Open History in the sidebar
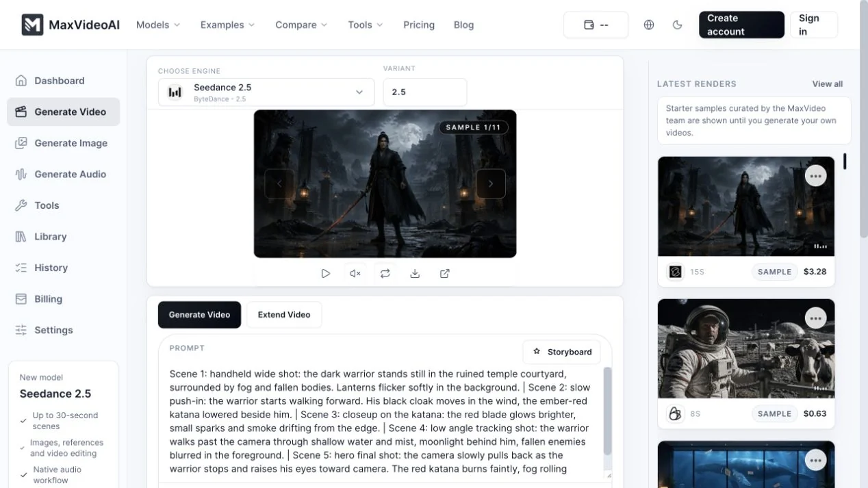The width and height of the screenshot is (868, 488). (63, 268)
